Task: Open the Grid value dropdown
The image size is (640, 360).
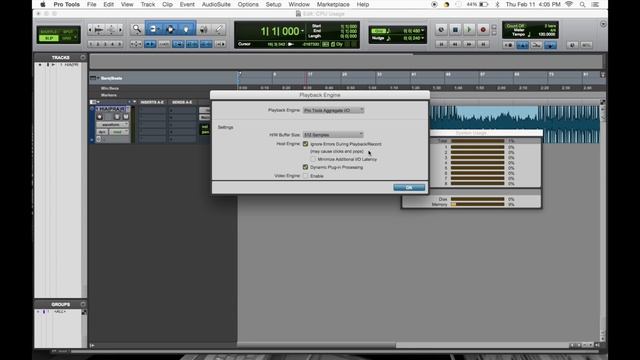Action: (x=422, y=31)
